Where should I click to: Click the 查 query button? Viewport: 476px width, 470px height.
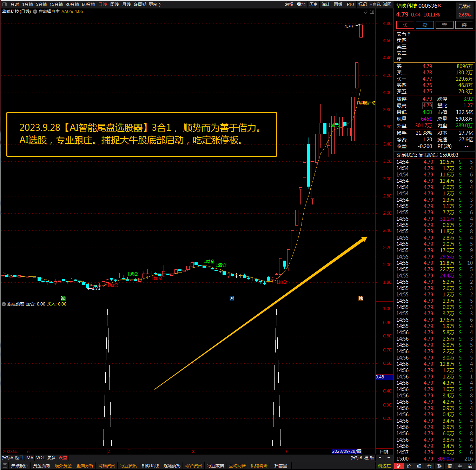tap(444, 25)
